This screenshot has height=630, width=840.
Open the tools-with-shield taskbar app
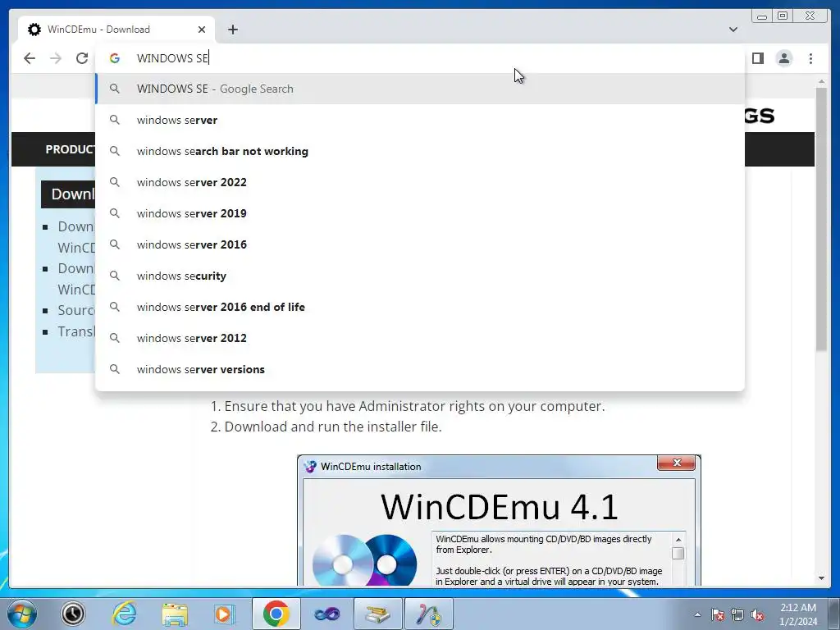[428, 614]
